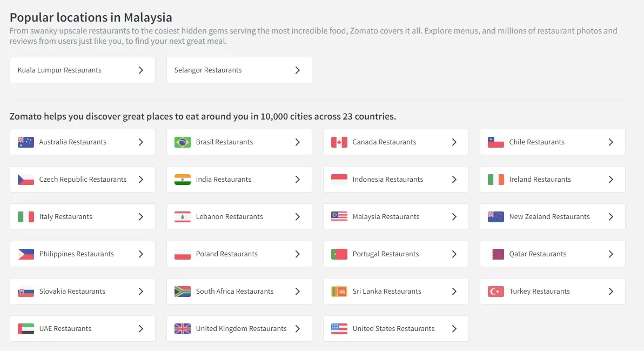Open United States Restaurants link

click(x=396, y=329)
